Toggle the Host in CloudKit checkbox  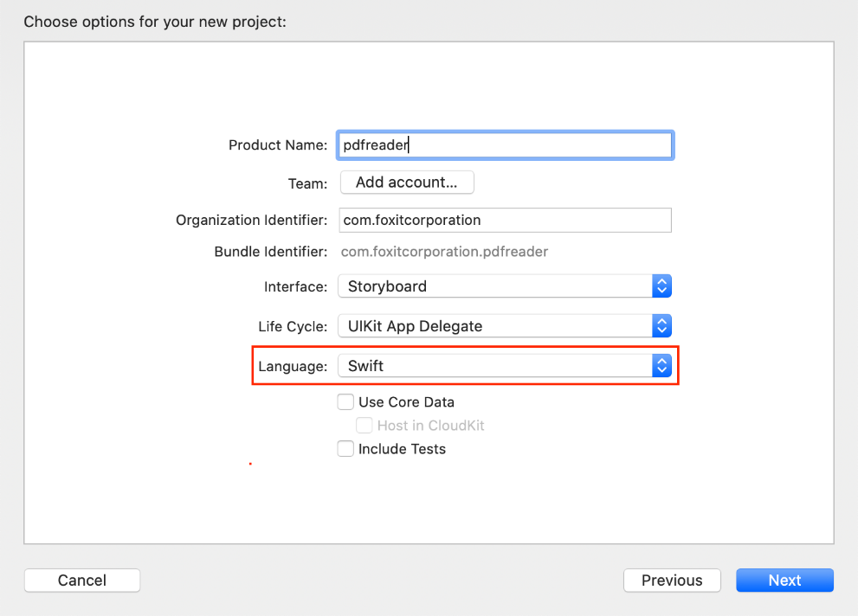(x=364, y=426)
